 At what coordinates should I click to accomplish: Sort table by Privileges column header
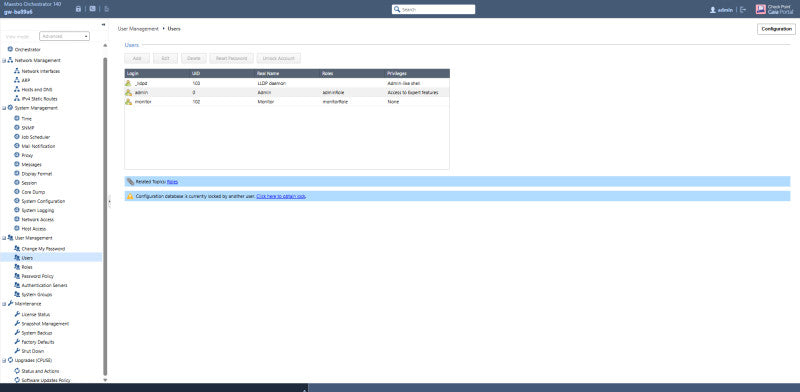(417, 74)
